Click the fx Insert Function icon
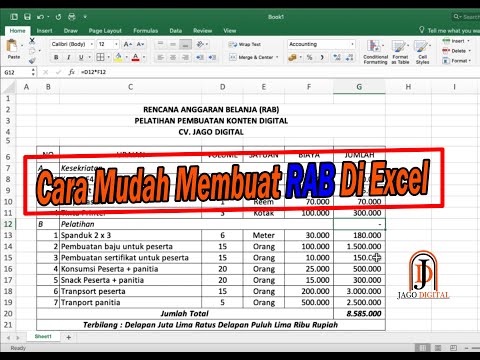This screenshot has width=480, height=360. (x=71, y=72)
